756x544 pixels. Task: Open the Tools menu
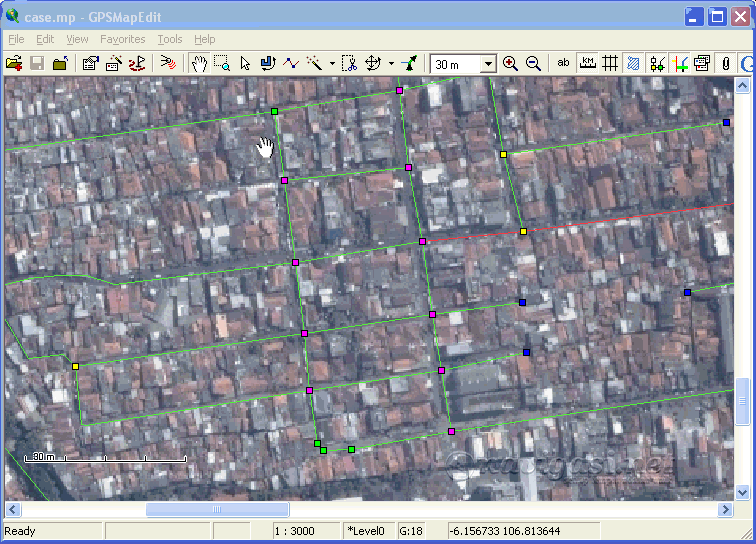[x=170, y=39]
